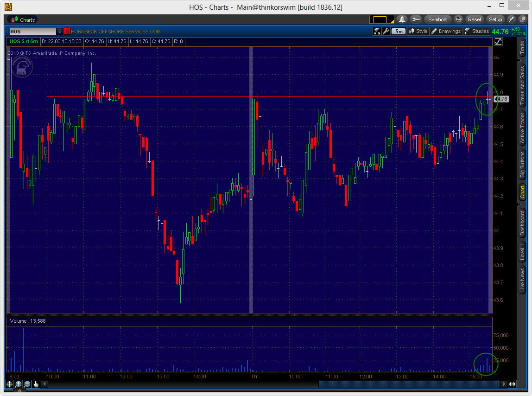
Task: Click the print chart icon
Action: tap(458, 19)
